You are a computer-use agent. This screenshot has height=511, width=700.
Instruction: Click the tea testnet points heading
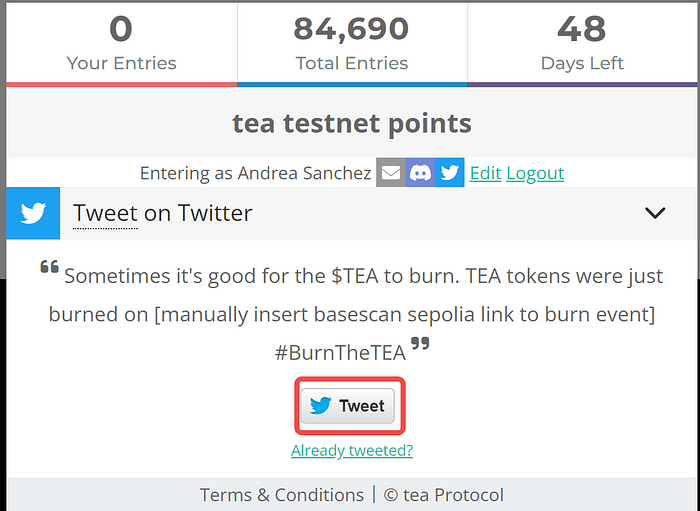coord(352,124)
